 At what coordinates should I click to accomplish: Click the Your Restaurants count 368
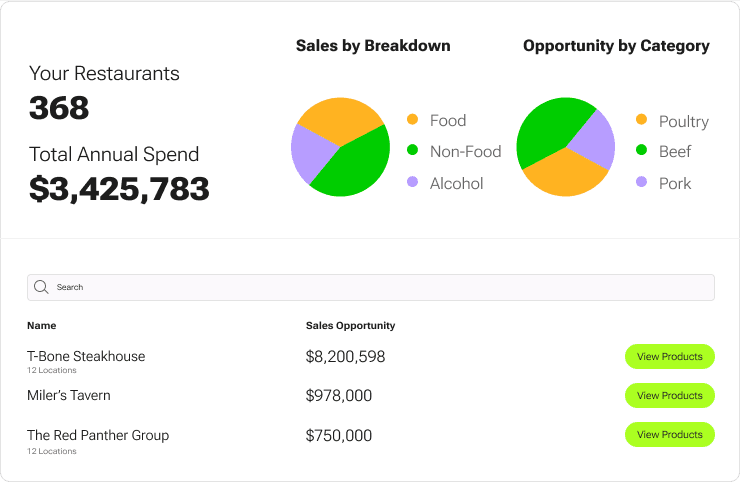[x=59, y=108]
